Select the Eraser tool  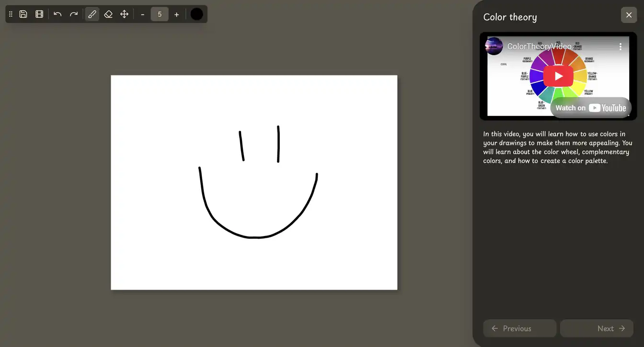[108, 14]
